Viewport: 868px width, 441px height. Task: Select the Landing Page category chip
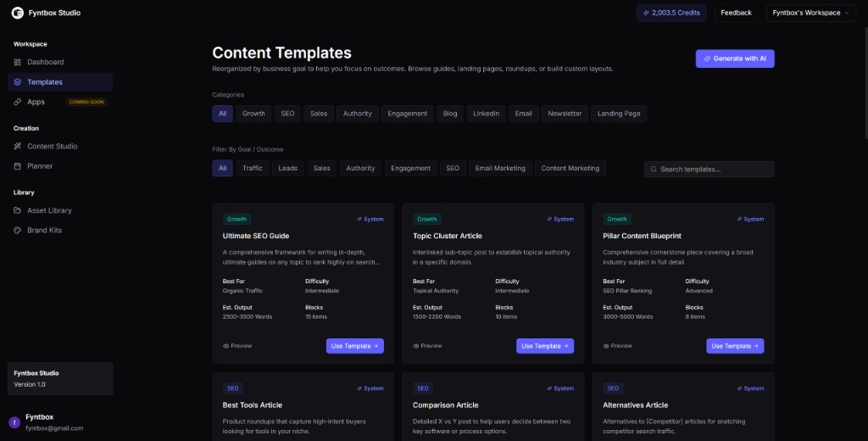pos(619,114)
